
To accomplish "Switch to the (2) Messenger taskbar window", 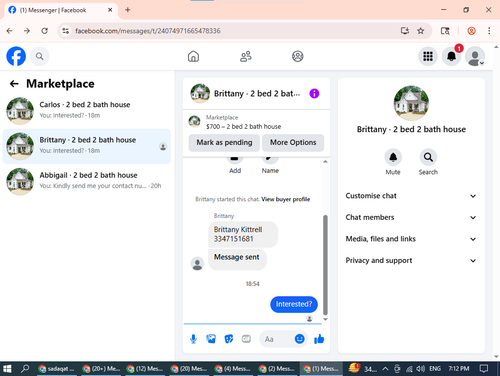I will tap(277, 369).
